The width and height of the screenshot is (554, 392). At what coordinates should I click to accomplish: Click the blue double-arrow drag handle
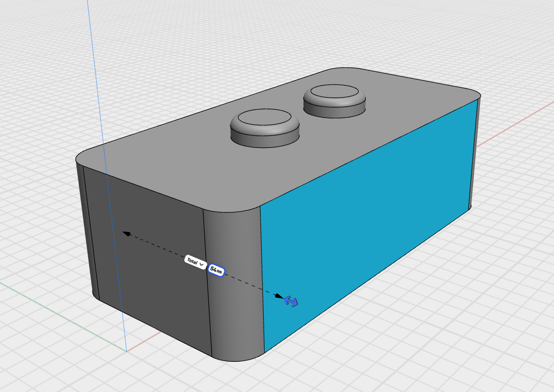(291, 301)
